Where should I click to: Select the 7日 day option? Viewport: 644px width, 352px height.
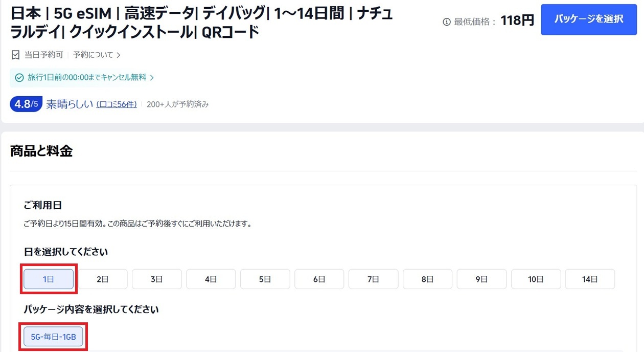click(x=373, y=279)
